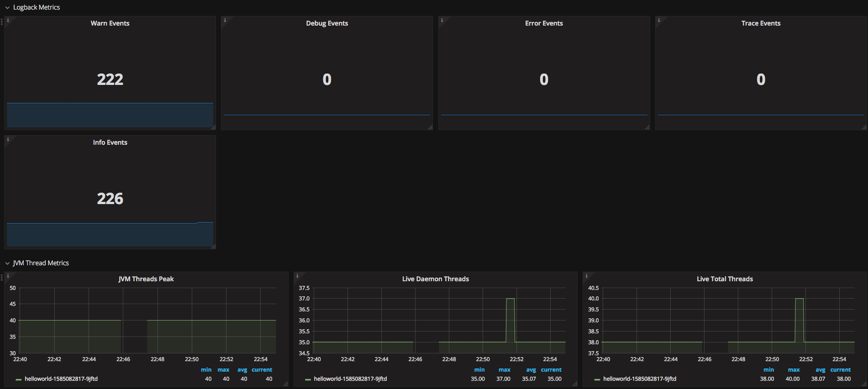
Task: Open the info icon on Live Daemon Threads panel
Action: tap(297, 276)
